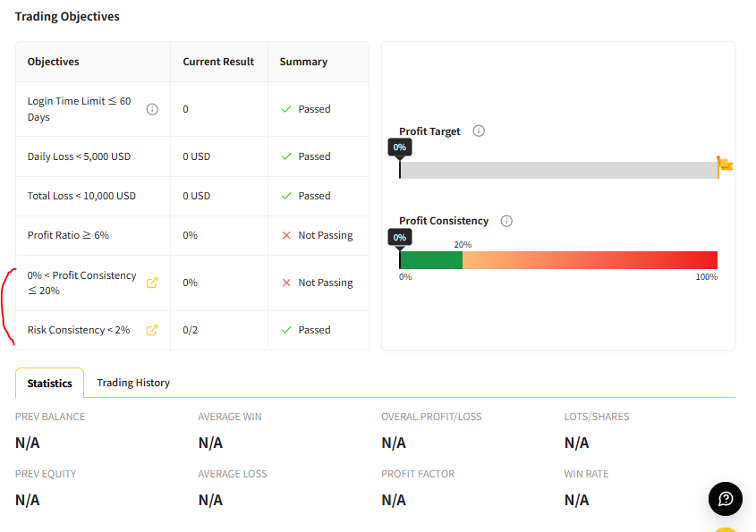Screen dimensions: 756x532
Task: Click the 20% threshold label on consistency bar
Action: [x=463, y=245]
